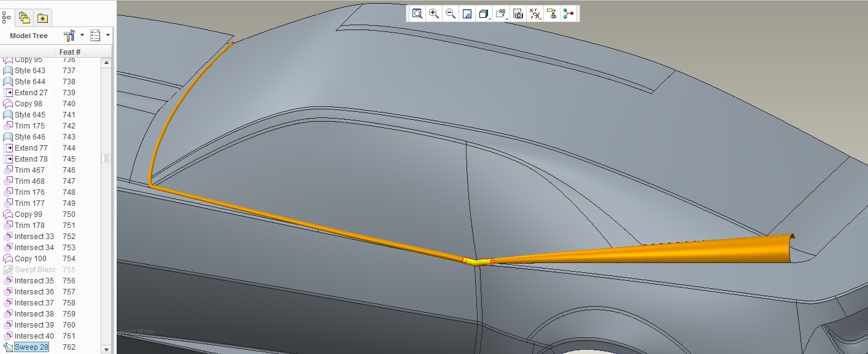The width and height of the screenshot is (868, 354).
Task: Click the Refit view icon
Action: [417, 14]
